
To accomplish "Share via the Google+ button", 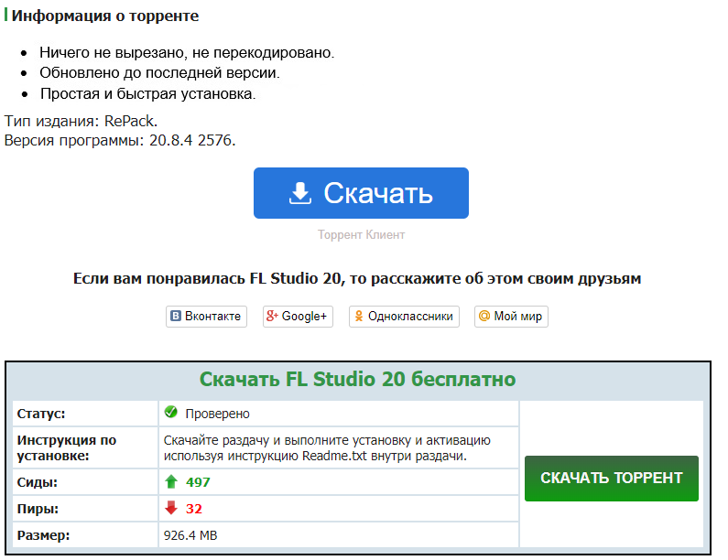I will [298, 317].
